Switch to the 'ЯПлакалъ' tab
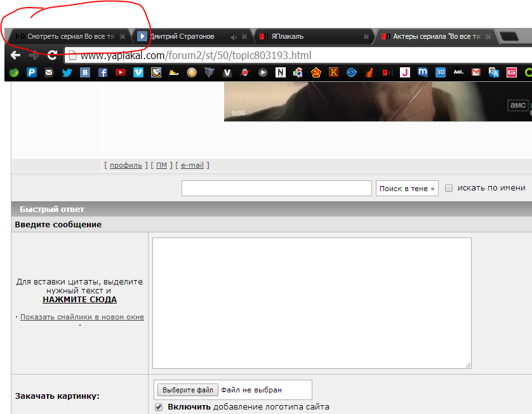The height and width of the screenshot is (414, 532). [312, 36]
